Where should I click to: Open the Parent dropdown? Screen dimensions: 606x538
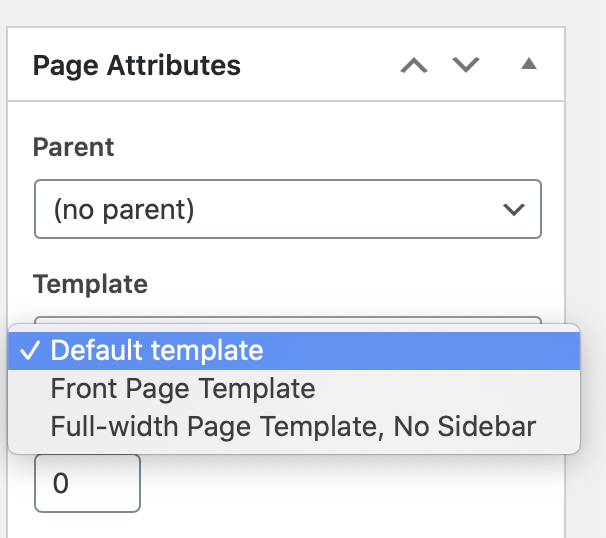pyautogui.click(x=287, y=209)
